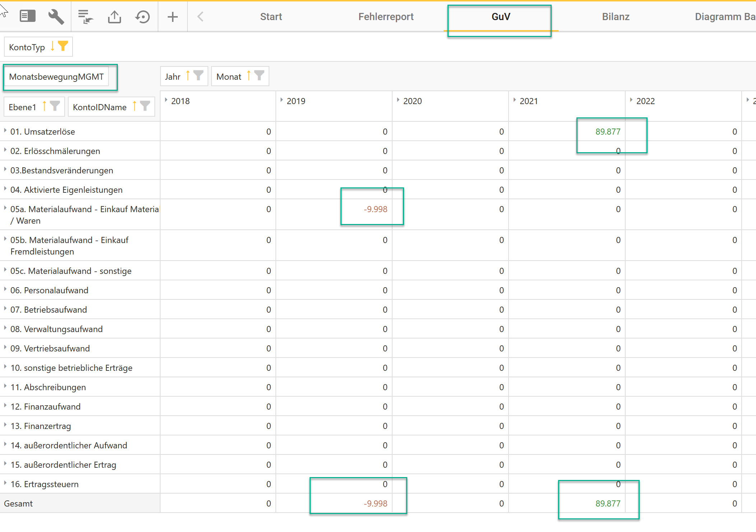Toggle Ebene1 sort order arrow
Image resolution: width=756 pixels, height=532 pixels.
pyautogui.click(x=45, y=107)
